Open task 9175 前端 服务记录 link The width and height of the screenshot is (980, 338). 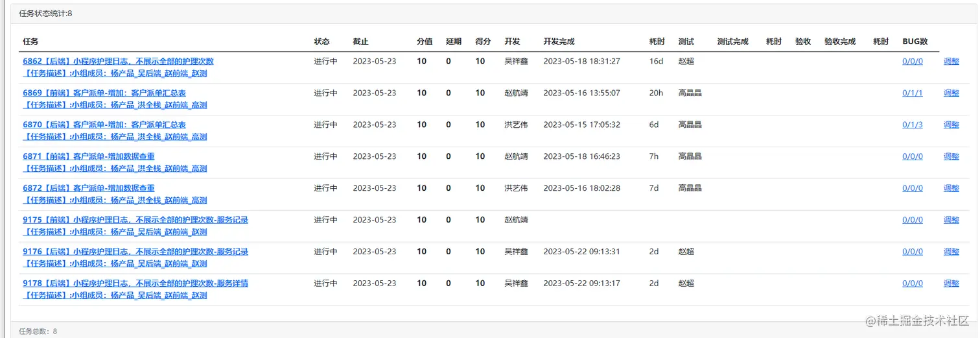135,220
